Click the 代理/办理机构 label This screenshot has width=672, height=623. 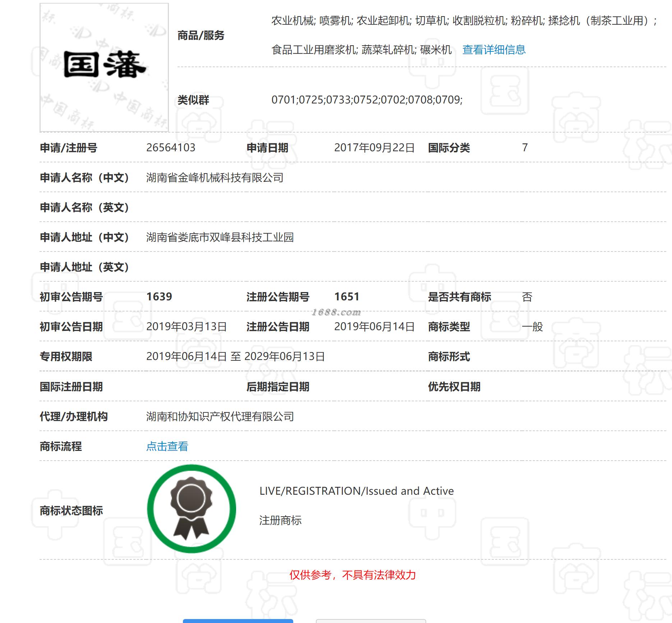pos(74,416)
